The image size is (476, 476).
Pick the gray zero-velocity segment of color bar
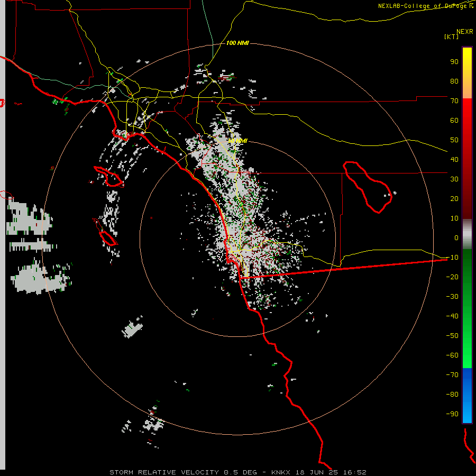(x=467, y=234)
